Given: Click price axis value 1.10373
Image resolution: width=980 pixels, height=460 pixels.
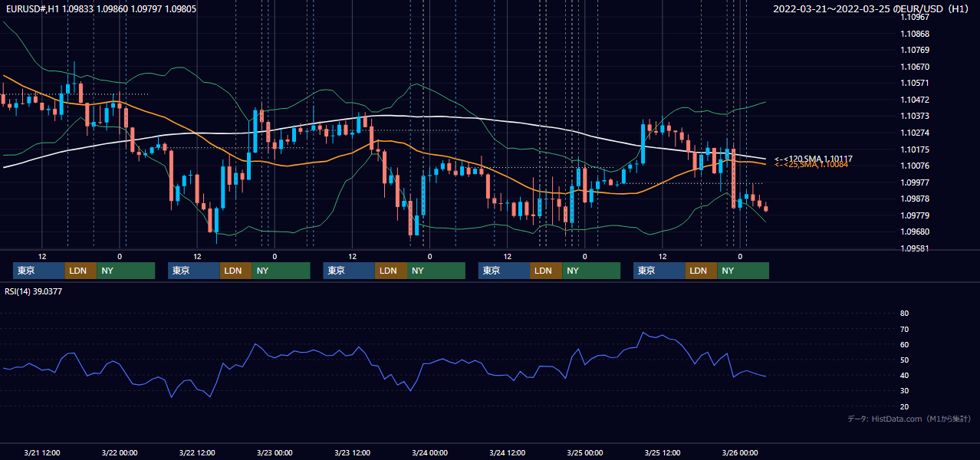Looking at the screenshot, I should [916, 116].
